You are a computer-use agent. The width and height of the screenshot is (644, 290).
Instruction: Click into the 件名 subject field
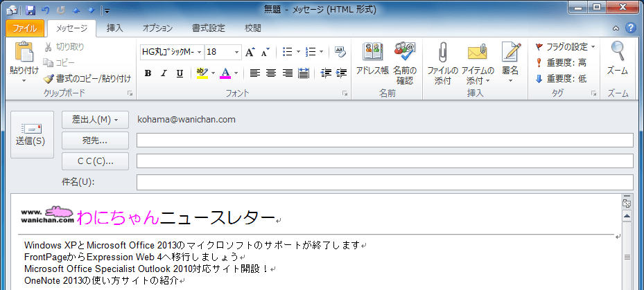385,182
